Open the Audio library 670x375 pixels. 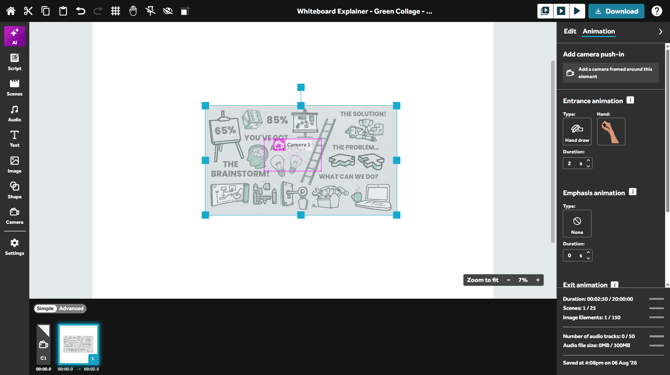15,113
